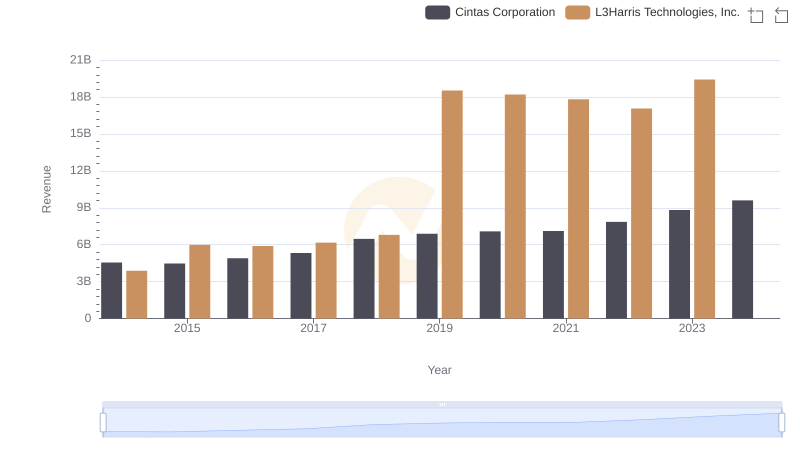Viewport: 800px width, 461px height.
Task: Click the first L3Harris bar for 2014
Action: (137, 294)
